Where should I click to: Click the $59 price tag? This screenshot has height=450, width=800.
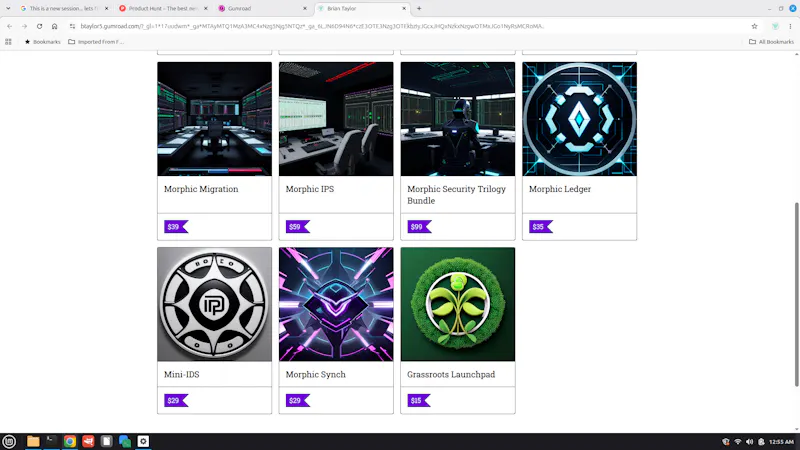pyautogui.click(x=297, y=227)
